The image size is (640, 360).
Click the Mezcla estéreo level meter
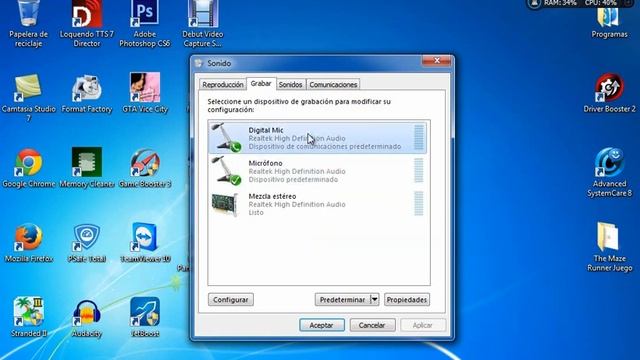[x=419, y=203]
